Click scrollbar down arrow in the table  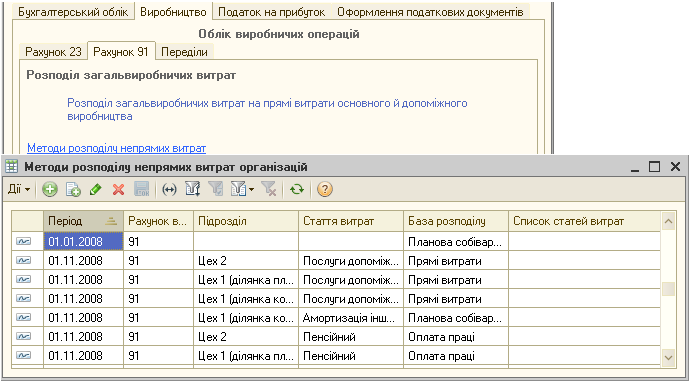point(668,357)
